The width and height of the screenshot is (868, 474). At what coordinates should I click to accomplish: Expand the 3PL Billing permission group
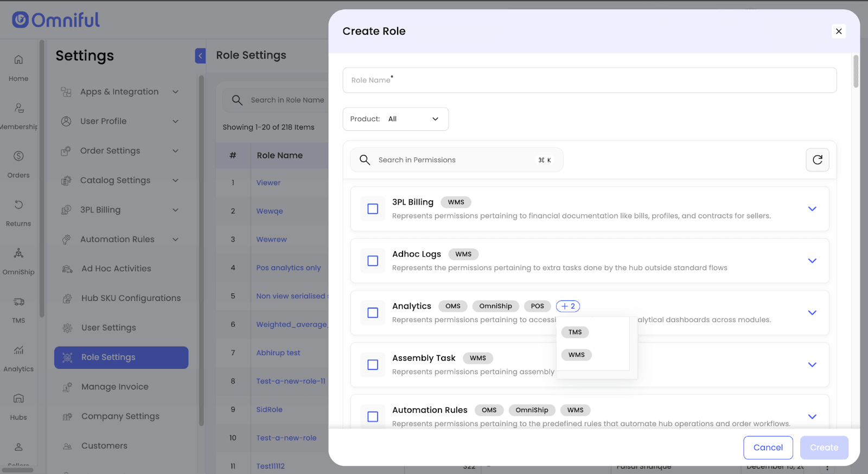(812, 209)
